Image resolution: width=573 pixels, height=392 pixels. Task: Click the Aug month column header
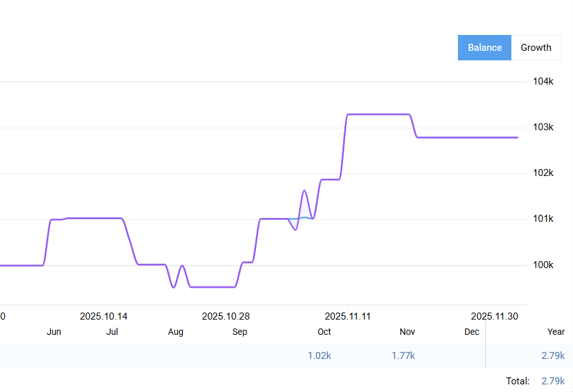[175, 332]
